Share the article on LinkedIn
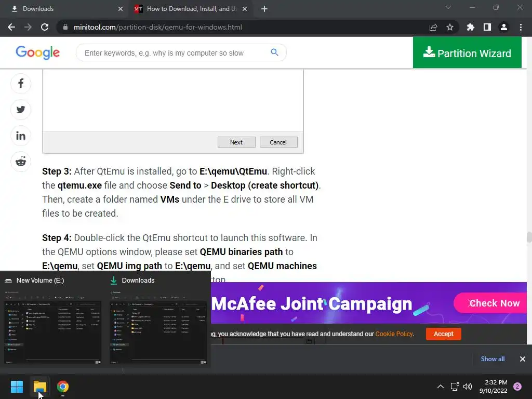This screenshot has width=532, height=399. (x=21, y=136)
